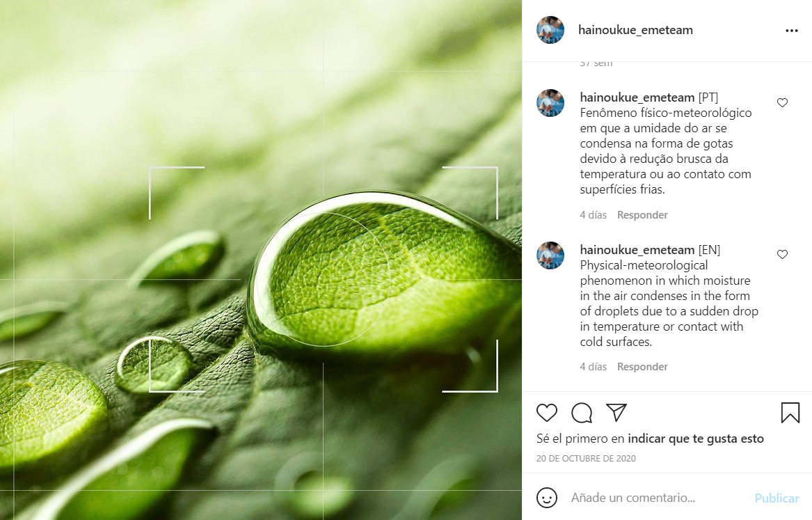Save post with bookmark icon

click(x=790, y=413)
